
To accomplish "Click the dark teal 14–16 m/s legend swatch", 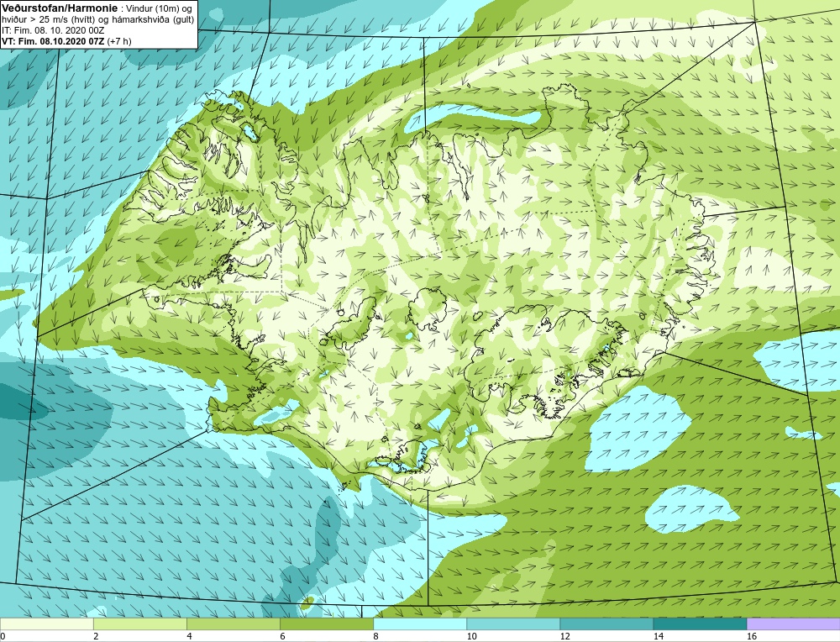I will [x=700, y=624].
